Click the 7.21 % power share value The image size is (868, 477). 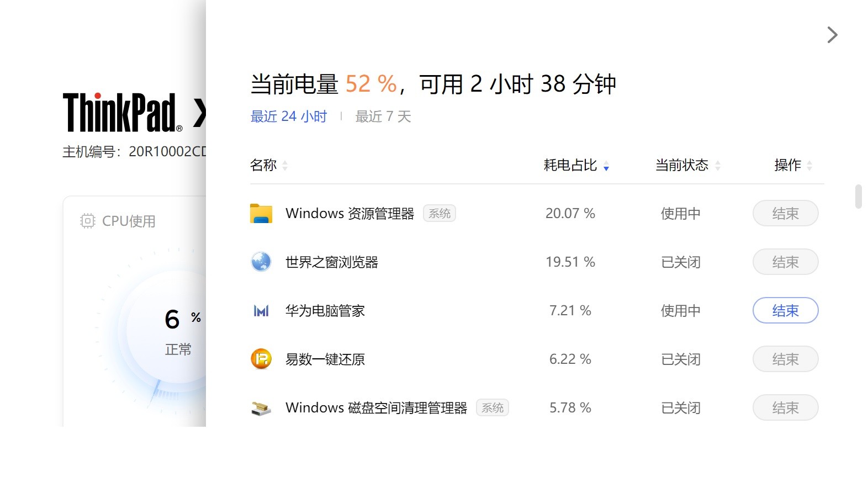coord(570,310)
